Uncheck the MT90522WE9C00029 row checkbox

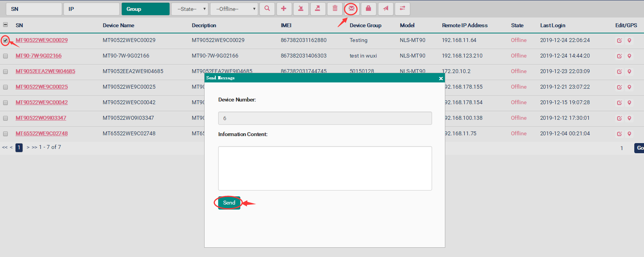pyautogui.click(x=5, y=40)
